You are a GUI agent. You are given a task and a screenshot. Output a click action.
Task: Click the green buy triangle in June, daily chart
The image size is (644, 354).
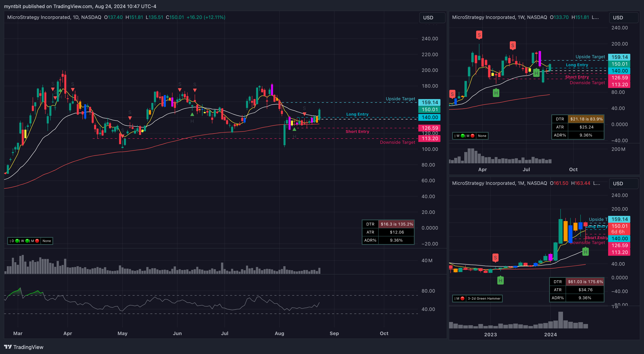tap(192, 114)
